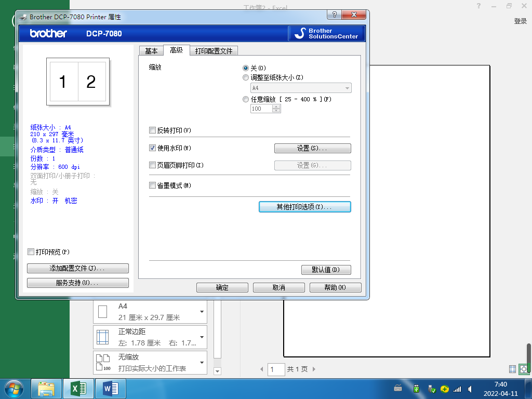This screenshot has width=532, height=399.
Task: Click the keyboard icon in the system tray
Action: pos(398,388)
